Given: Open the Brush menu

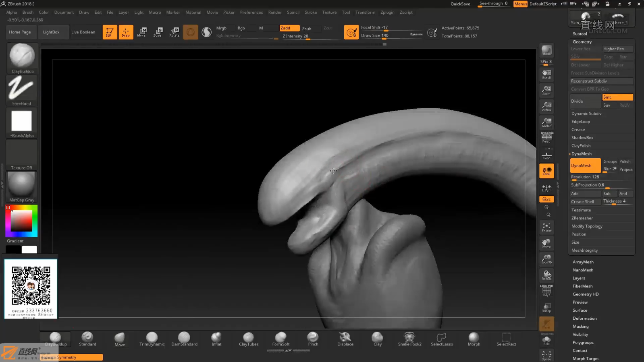Looking at the screenshot, I should point(28,12).
